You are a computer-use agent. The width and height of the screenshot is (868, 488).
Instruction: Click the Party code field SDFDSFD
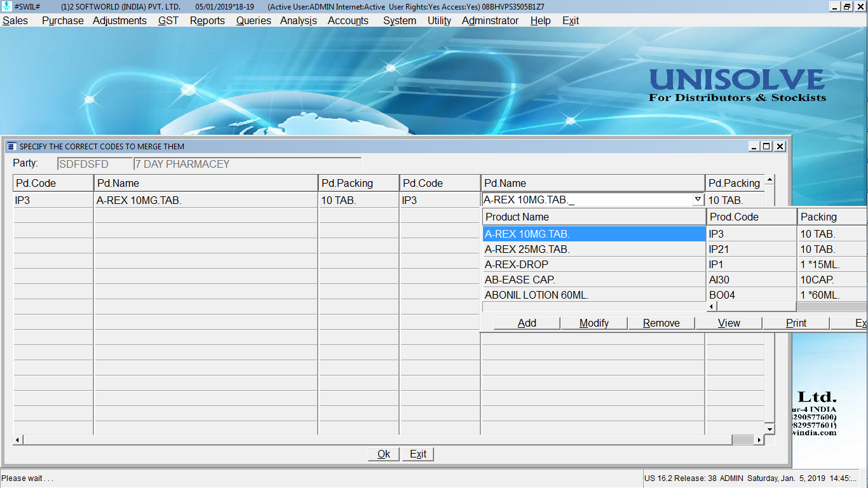coord(95,164)
